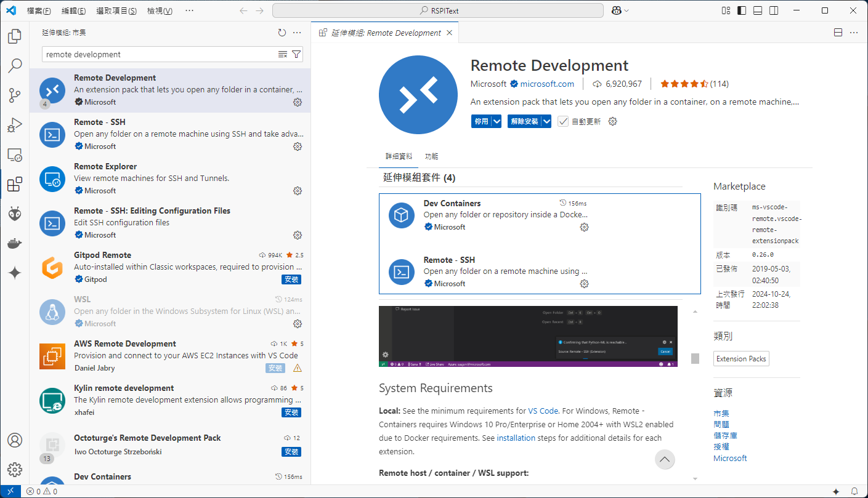
Task: Toggle the primary side bar layout button
Action: point(742,10)
